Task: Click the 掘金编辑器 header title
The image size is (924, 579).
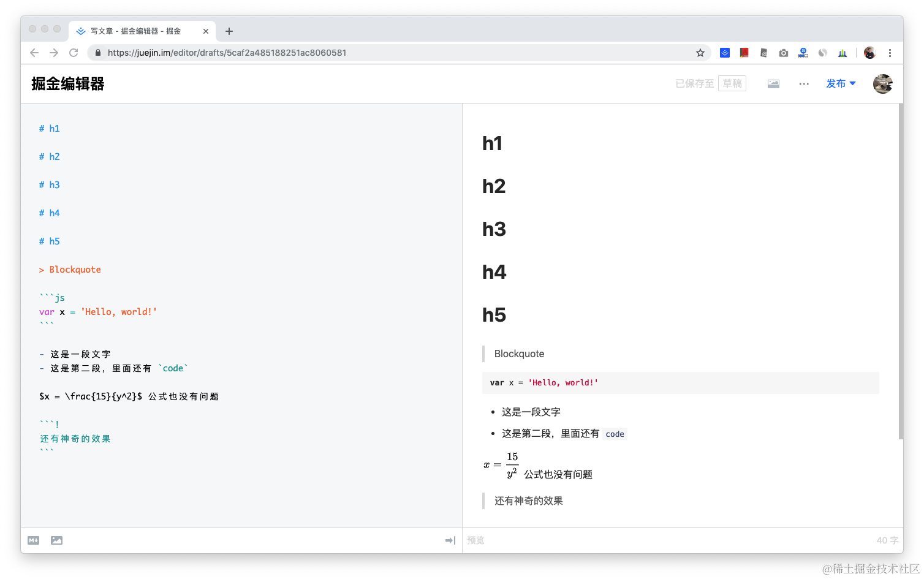Action: coord(67,83)
